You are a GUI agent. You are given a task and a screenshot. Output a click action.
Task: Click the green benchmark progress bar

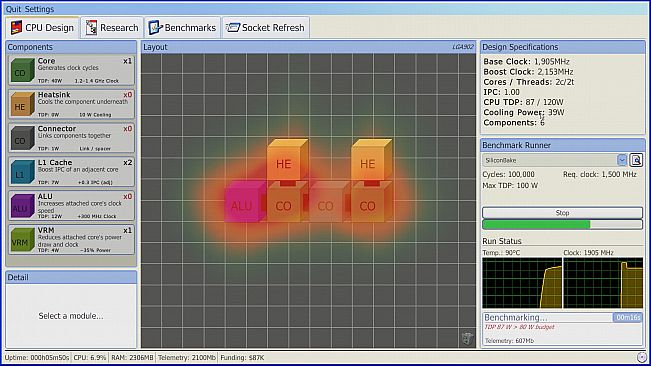(562, 224)
